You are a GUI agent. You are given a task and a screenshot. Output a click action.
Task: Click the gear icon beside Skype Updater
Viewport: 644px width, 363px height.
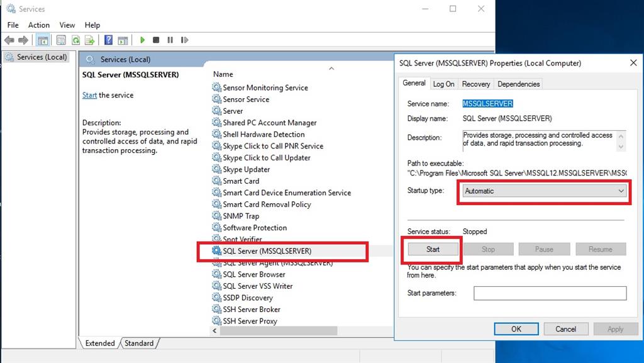click(x=216, y=169)
